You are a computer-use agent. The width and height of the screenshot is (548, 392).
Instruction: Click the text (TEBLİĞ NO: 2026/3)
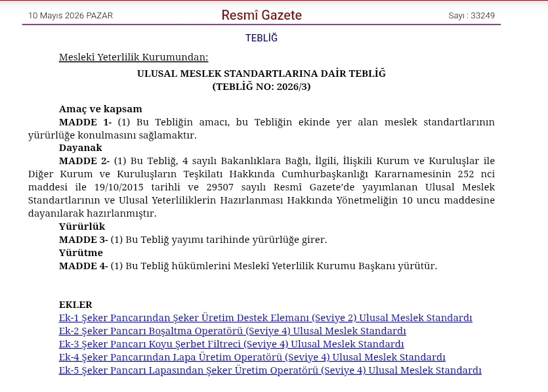(261, 87)
